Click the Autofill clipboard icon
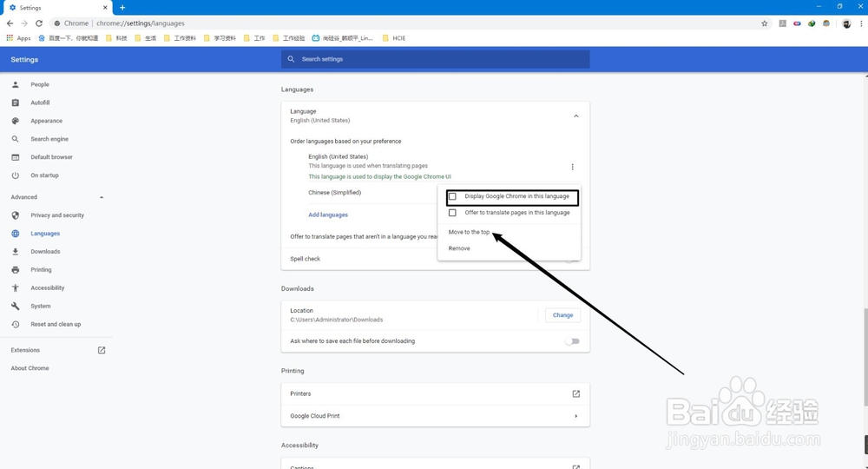 tap(16, 102)
